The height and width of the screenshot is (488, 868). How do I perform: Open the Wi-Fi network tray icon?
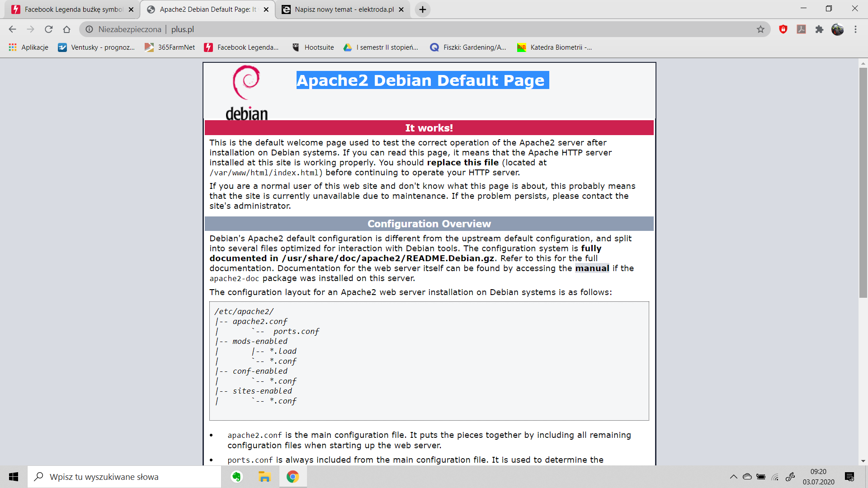click(x=775, y=477)
